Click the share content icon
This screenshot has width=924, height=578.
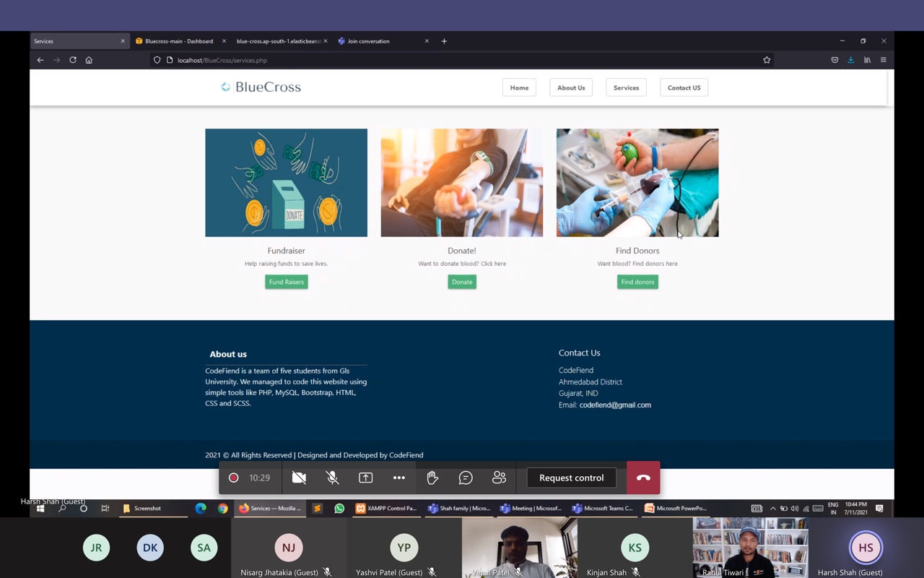coord(366,478)
